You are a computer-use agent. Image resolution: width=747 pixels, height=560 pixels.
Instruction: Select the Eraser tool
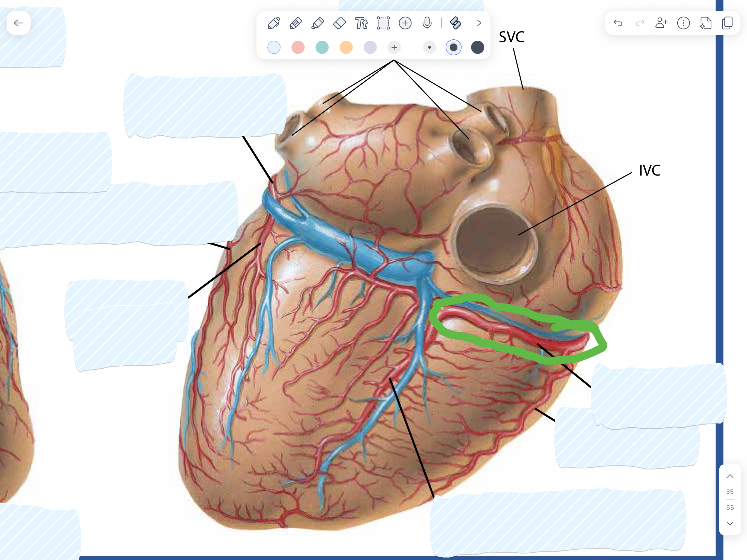click(x=339, y=23)
